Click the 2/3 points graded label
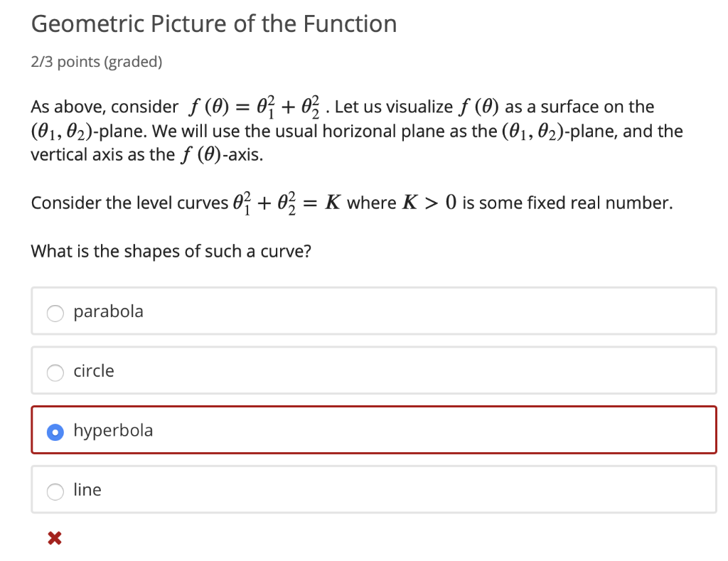The image size is (728, 561). tap(95, 62)
